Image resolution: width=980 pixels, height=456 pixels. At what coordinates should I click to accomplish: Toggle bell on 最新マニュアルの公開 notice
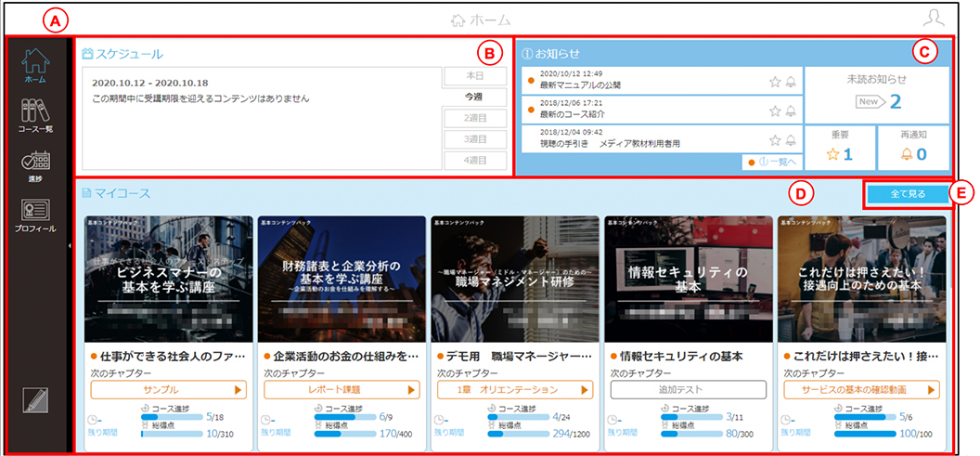click(x=791, y=82)
